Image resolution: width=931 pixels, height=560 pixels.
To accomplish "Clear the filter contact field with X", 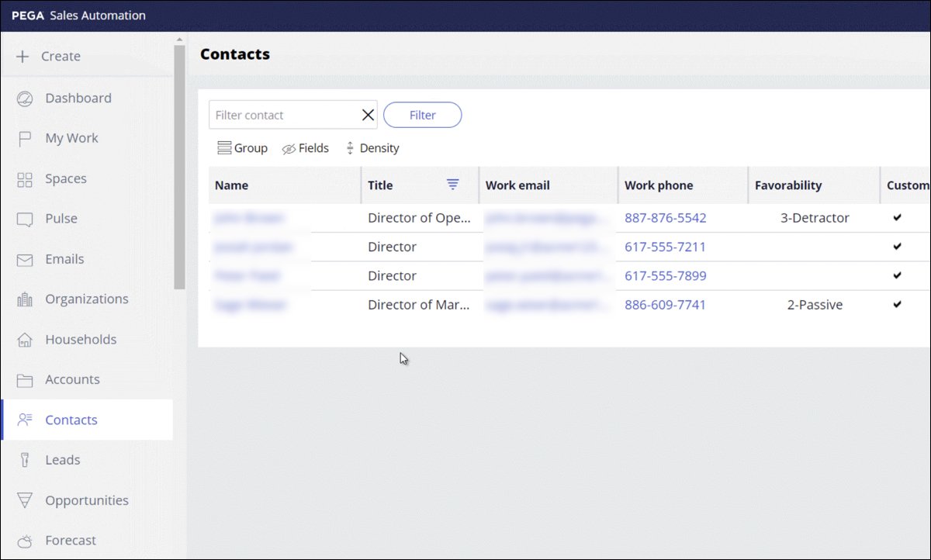I will (x=369, y=115).
